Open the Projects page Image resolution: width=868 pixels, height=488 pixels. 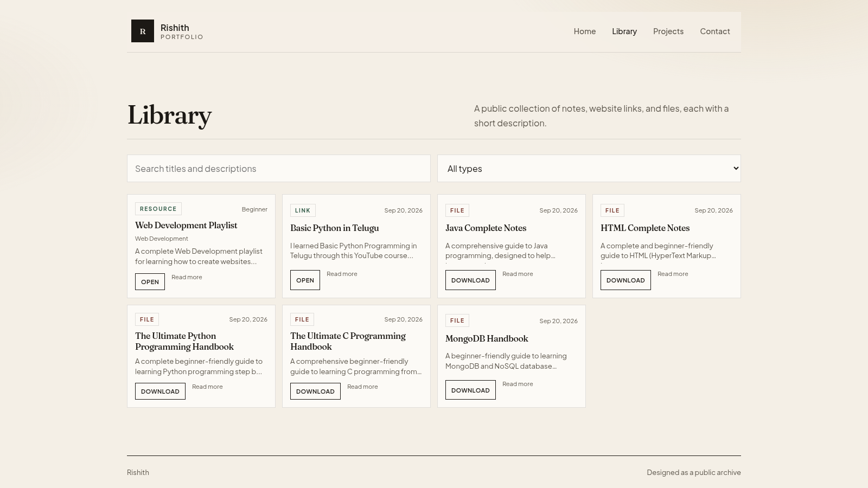668,31
